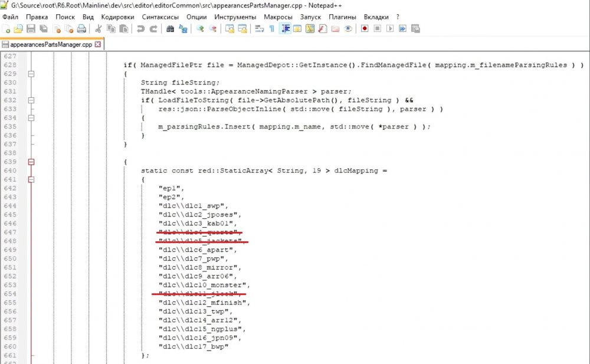Toggle show all characters pilcrow icon

[271, 28]
